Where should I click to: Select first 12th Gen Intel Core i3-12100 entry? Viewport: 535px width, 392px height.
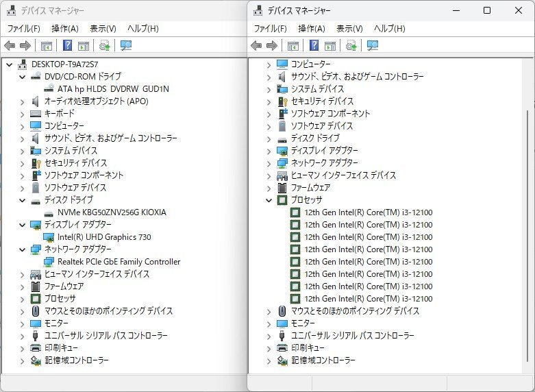point(368,212)
